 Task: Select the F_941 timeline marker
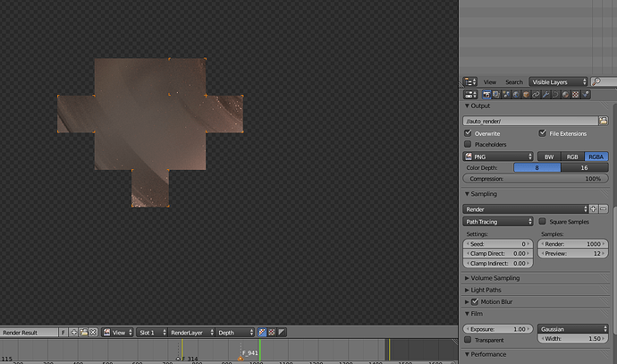pos(241,358)
